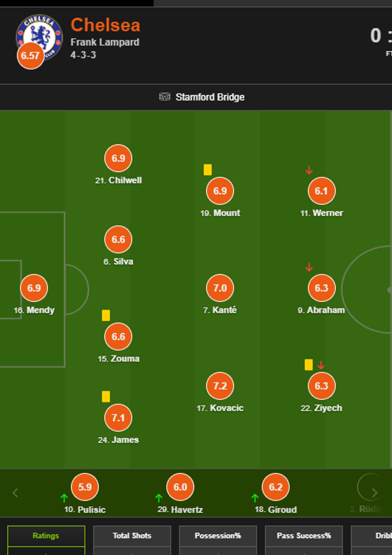The height and width of the screenshot is (555, 392).
Task: Select the Ratings tab
Action: 46,536
